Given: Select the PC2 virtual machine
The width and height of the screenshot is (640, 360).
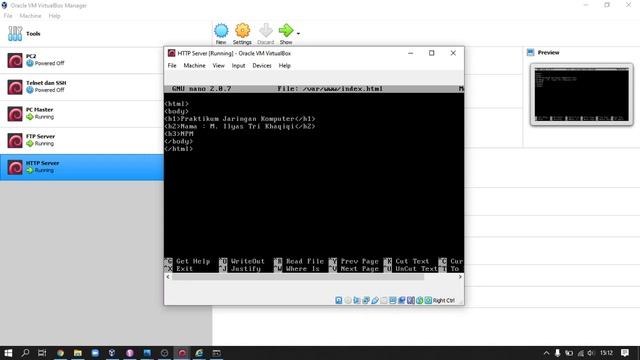Looking at the screenshot, I should [82, 60].
